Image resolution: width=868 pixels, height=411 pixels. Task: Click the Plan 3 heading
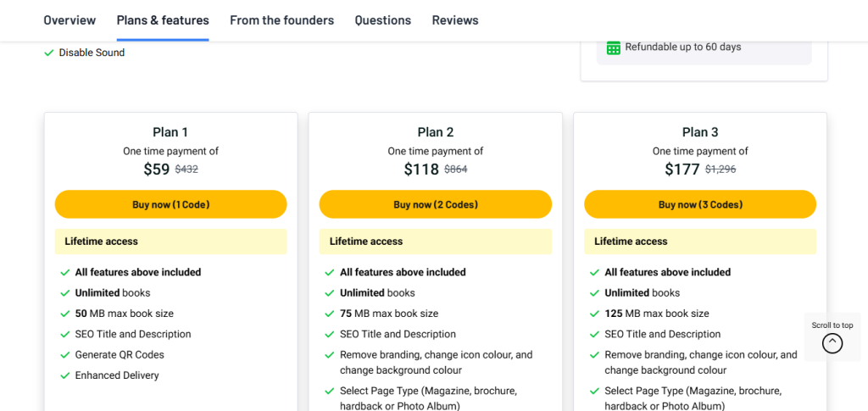point(699,132)
